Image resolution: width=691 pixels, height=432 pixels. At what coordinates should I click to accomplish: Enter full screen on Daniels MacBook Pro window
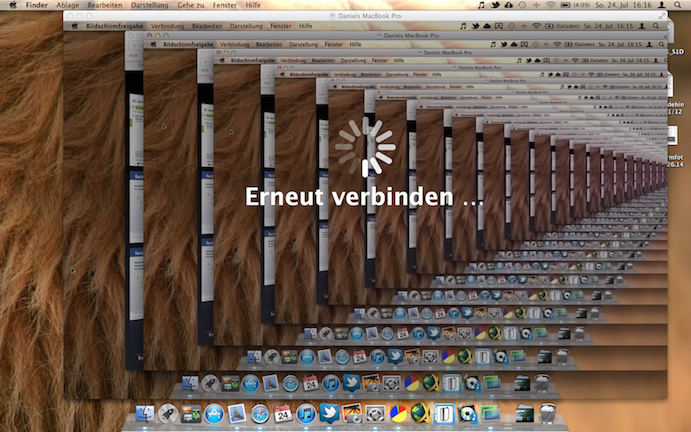[662, 15]
